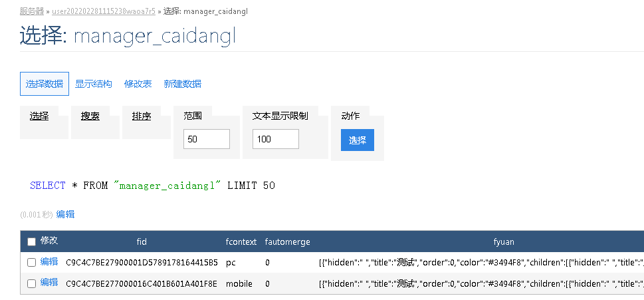The image size is (644, 300).
Task: Expand the 排序 sort section
Action: click(x=142, y=116)
